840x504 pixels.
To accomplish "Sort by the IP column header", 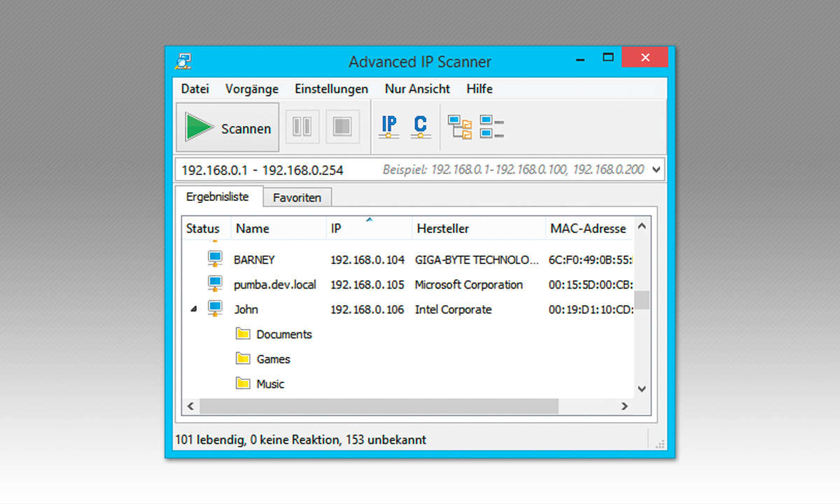I will pos(369,228).
